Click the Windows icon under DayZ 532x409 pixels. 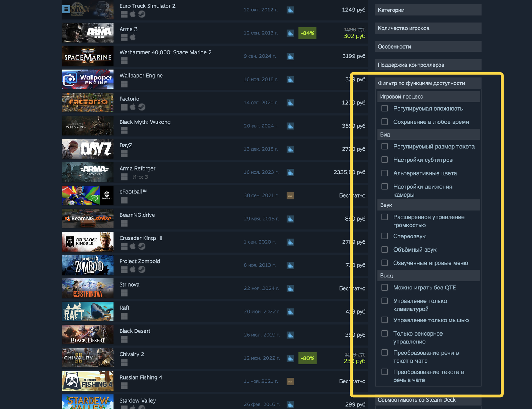coord(124,154)
